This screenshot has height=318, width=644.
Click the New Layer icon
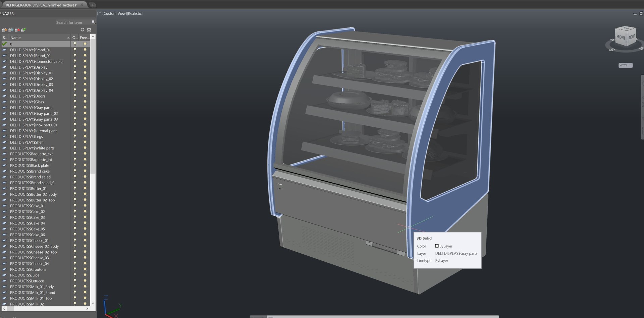tap(4, 29)
